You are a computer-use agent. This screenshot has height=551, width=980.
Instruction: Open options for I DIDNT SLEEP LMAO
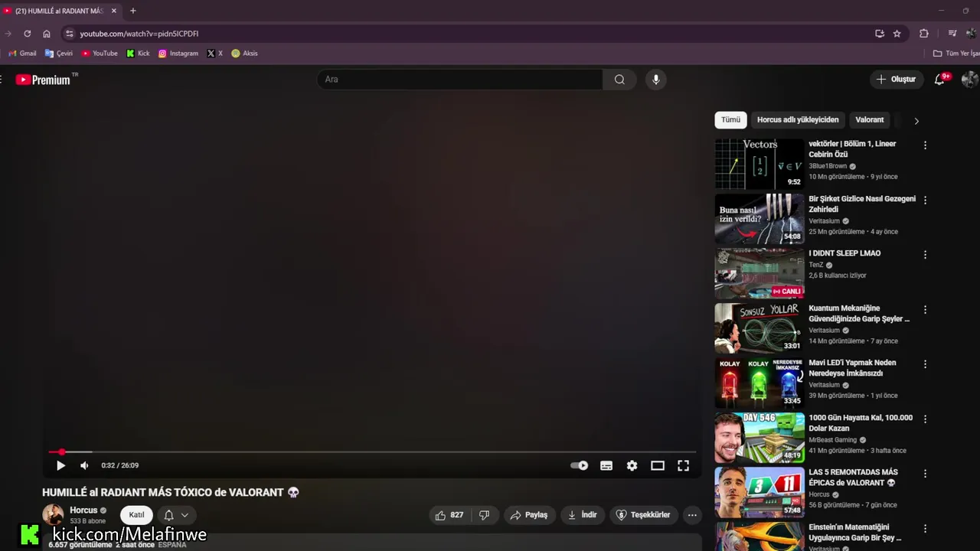coord(925,255)
